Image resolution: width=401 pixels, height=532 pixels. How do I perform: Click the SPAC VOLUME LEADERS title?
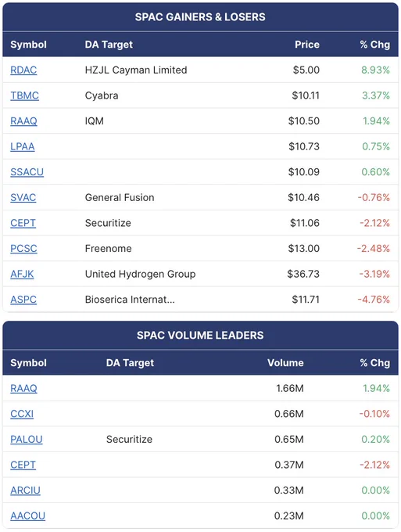pyautogui.click(x=200, y=335)
